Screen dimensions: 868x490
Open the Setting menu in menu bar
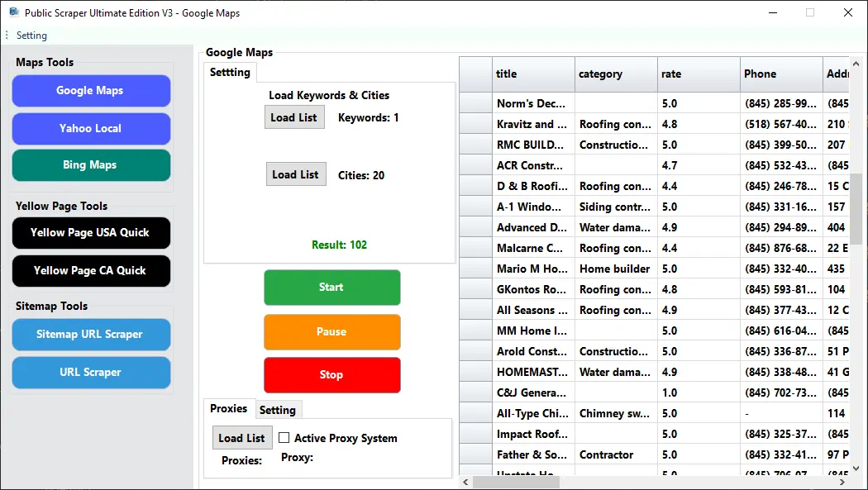[31, 36]
